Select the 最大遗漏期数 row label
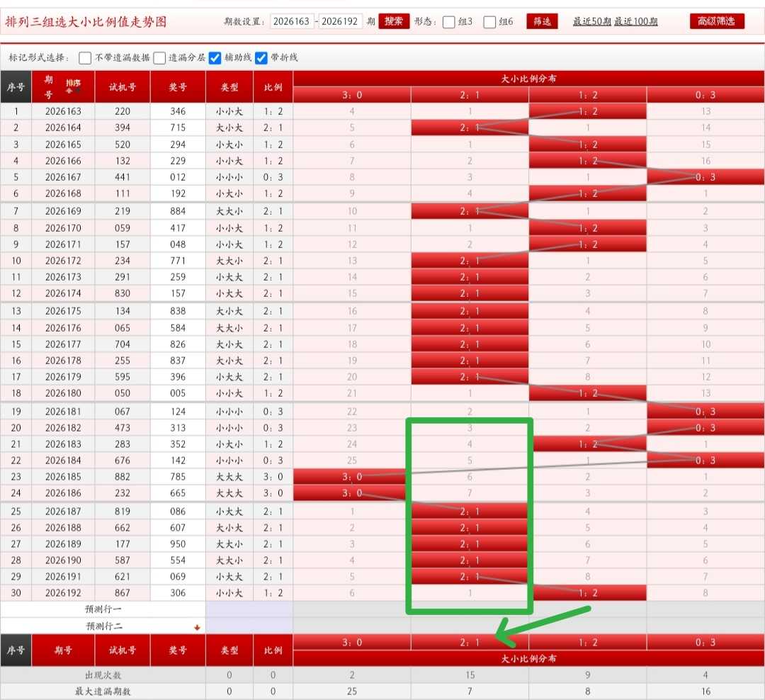 pos(103,691)
